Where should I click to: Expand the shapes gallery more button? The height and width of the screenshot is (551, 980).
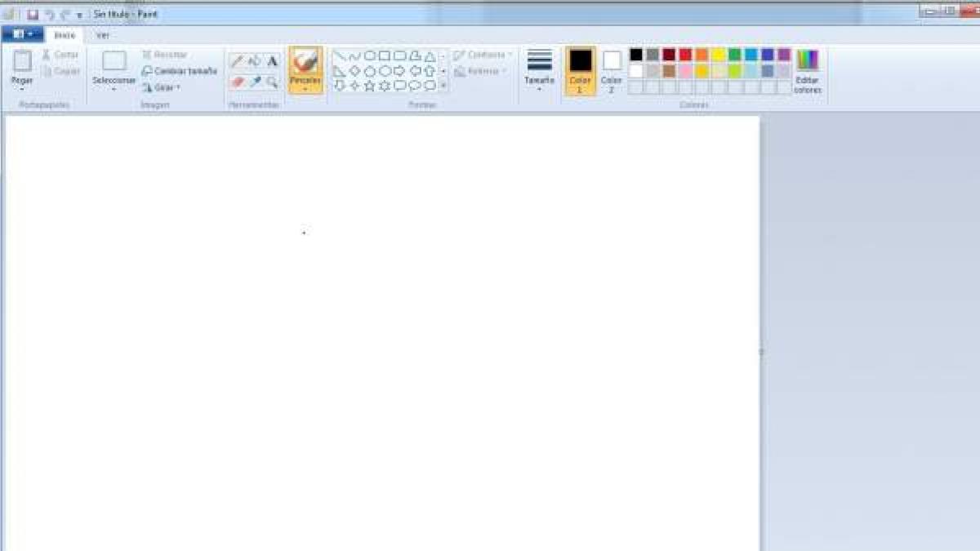point(443,85)
